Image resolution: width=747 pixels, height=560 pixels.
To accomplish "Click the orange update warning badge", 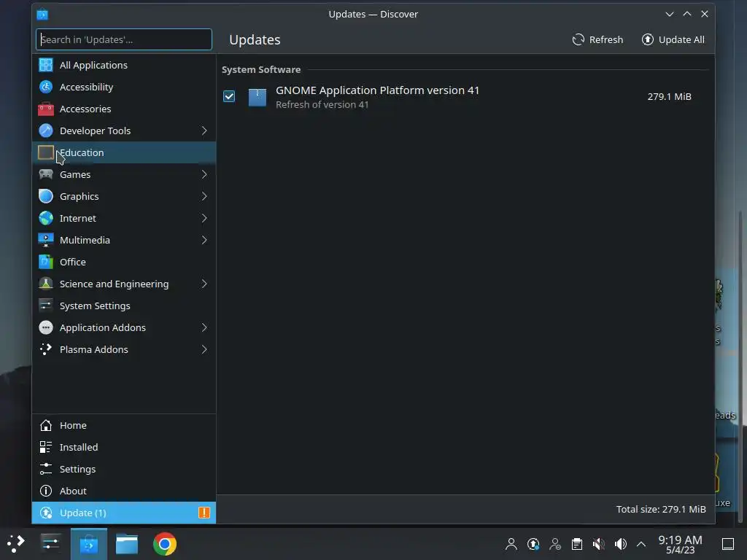I will click(x=204, y=513).
